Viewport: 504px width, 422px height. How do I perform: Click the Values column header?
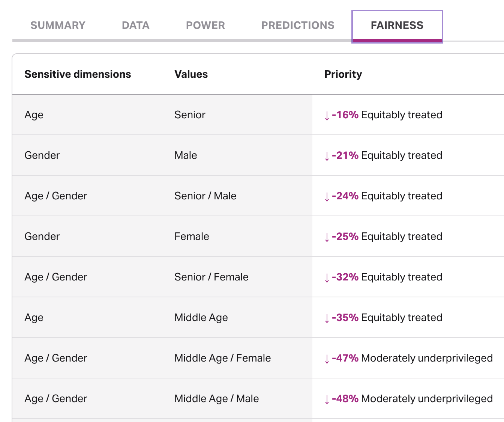click(x=191, y=74)
